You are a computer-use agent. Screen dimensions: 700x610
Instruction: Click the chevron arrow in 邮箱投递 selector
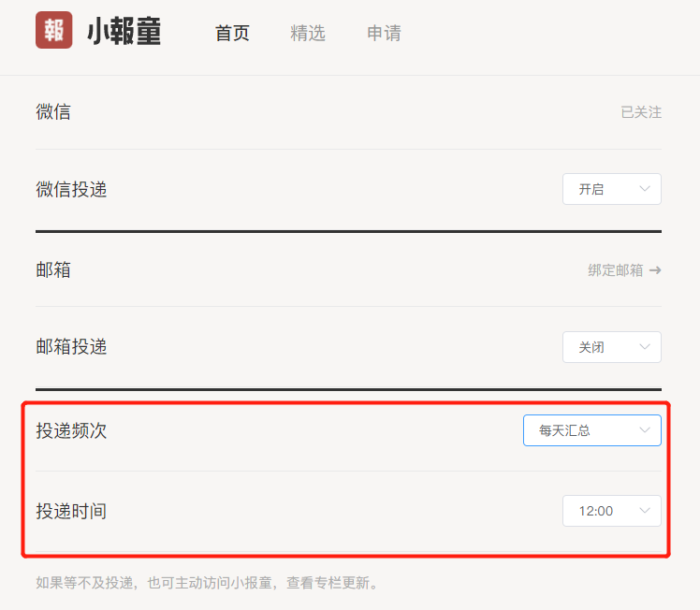(x=644, y=347)
